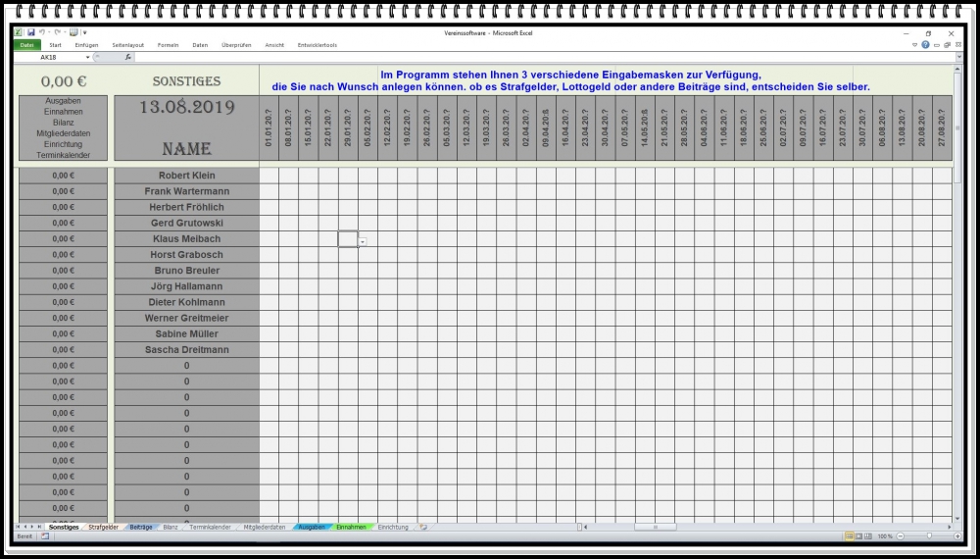The height and width of the screenshot is (559, 980).
Task: Switch to Page Layout view icon
Action: pos(860,536)
